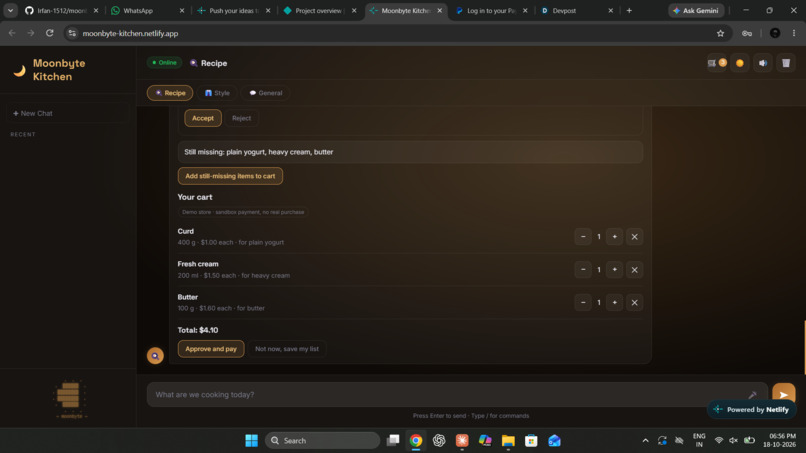This screenshot has height=453, width=806.
Task: Open the GitHub Irfan-1512 browser tab
Action: tap(62, 10)
